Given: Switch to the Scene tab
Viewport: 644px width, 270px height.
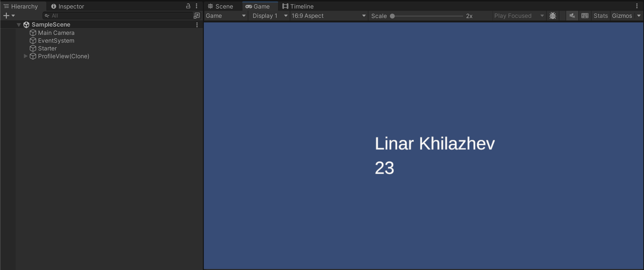Looking at the screenshot, I should click(220, 6).
